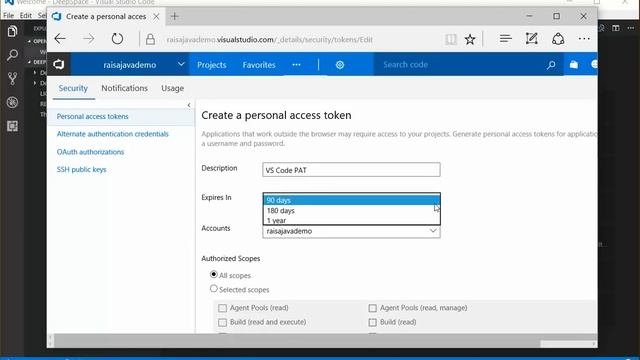Add page to favorites star
The image size is (640, 360).
(x=470, y=39)
